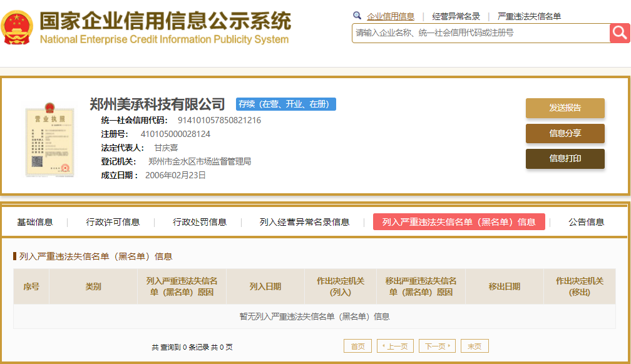Switch to the 基础信息 tab
631x364 pixels.
tap(34, 222)
